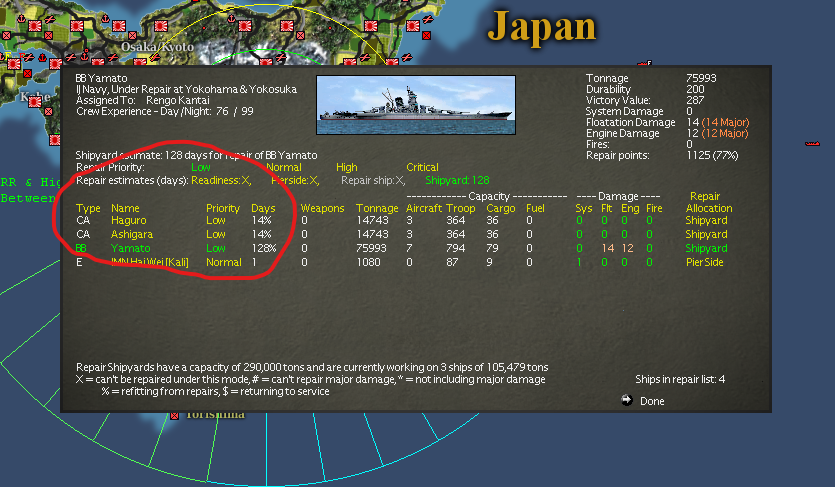Screen dimensions: 835x487
Task: Click Eng damage 12 in Yamato row
Action: (x=627, y=248)
